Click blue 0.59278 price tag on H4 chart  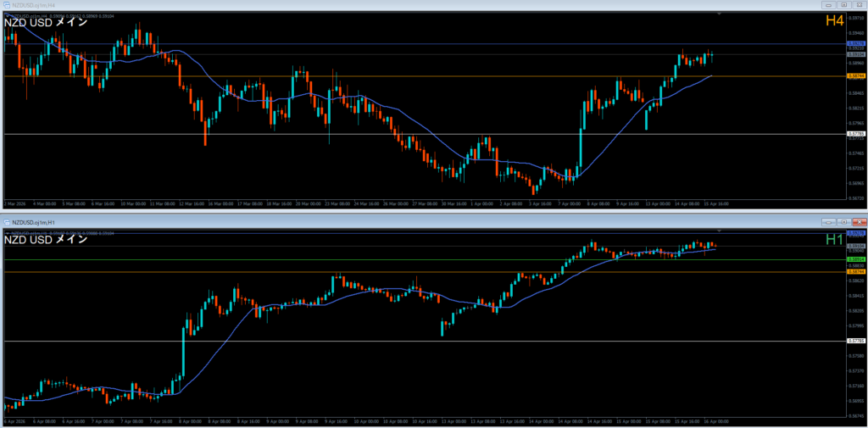(855, 43)
